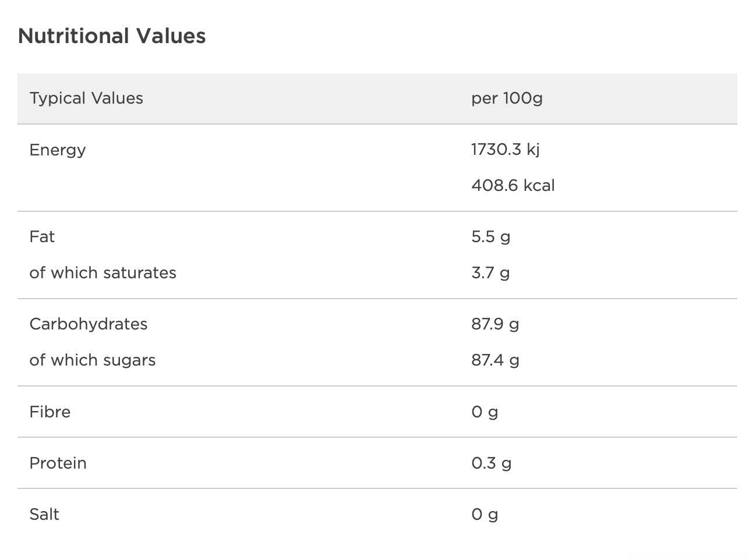The image size is (749, 560).
Task: Select the Energy row label
Action: [x=58, y=150]
